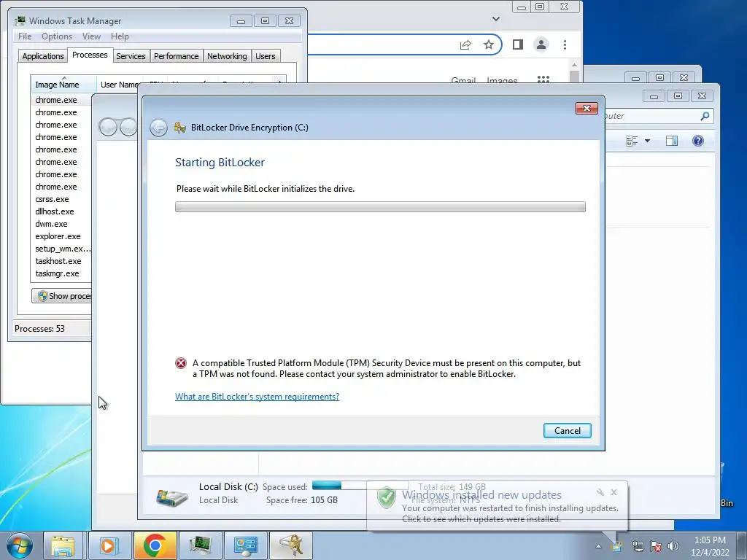Click Chrome page scrollbar up arrow

pyautogui.click(x=575, y=65)
